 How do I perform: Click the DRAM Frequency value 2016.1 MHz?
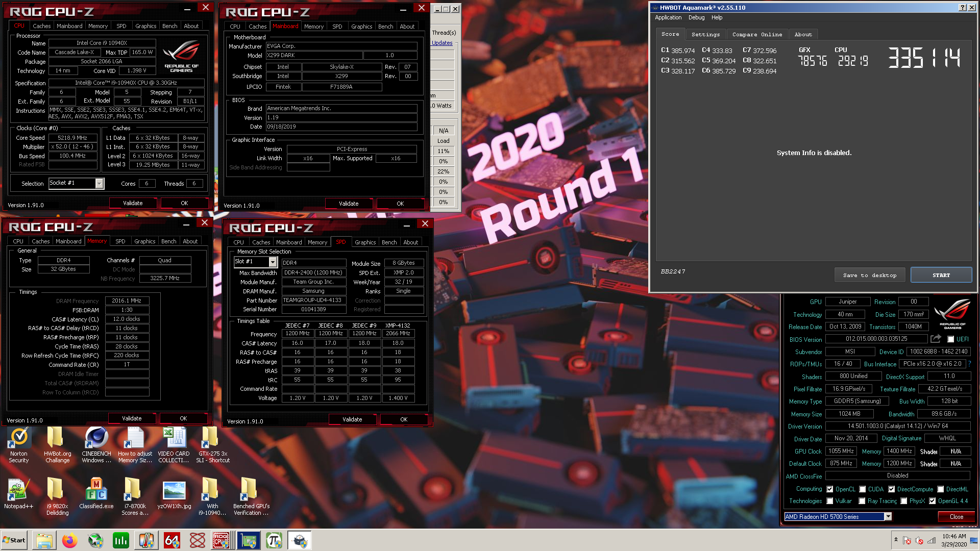click(x=127, y=301)
